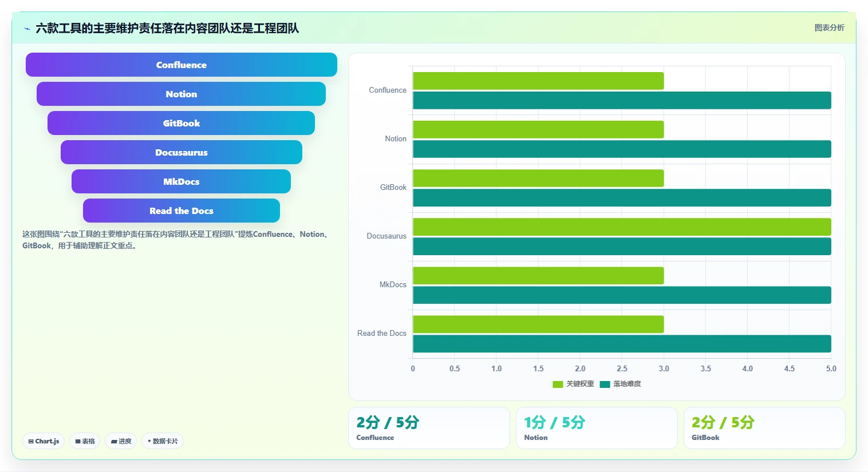The image size is (868, 472).
Task: Open the 图表分析 label in the header
Action: (x=829, y=27)
